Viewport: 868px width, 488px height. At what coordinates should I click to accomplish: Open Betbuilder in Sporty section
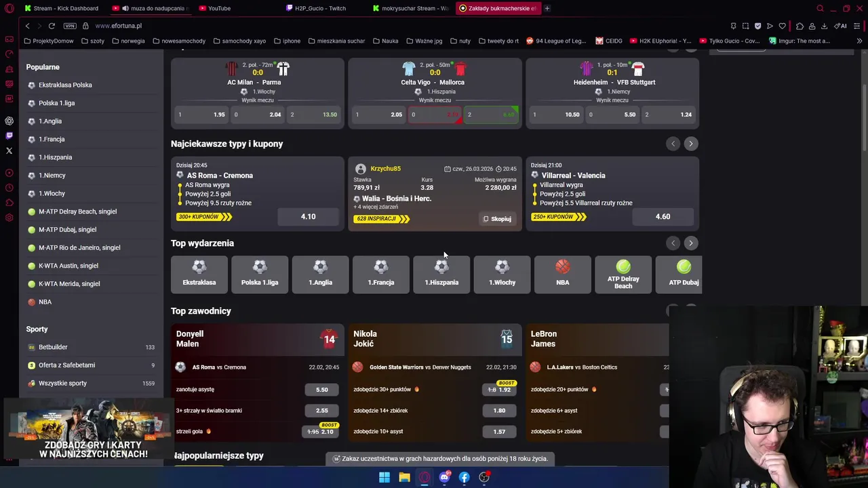[x=92, y=347]
